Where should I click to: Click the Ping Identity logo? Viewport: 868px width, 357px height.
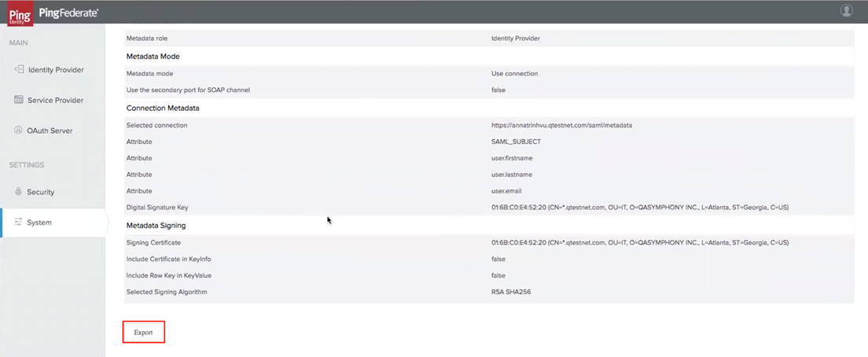tap(20, 13)
